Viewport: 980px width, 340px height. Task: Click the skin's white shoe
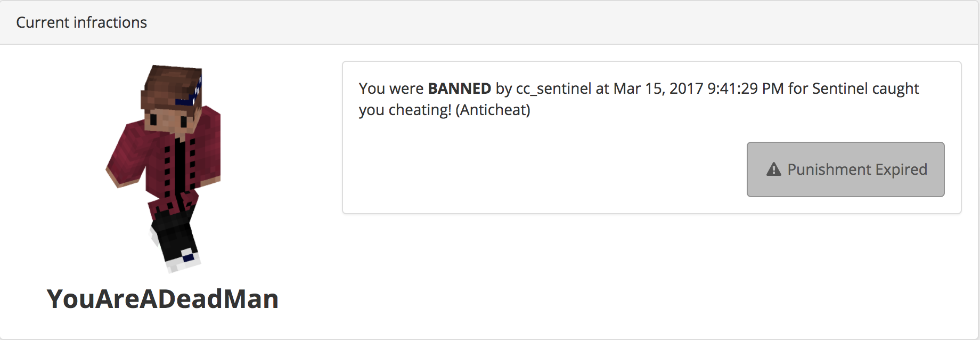click(183, 260)
